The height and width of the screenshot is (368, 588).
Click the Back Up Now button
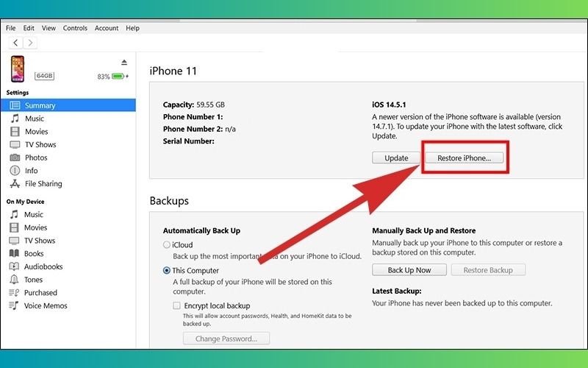pyautogui.click(x=409, y=270)
